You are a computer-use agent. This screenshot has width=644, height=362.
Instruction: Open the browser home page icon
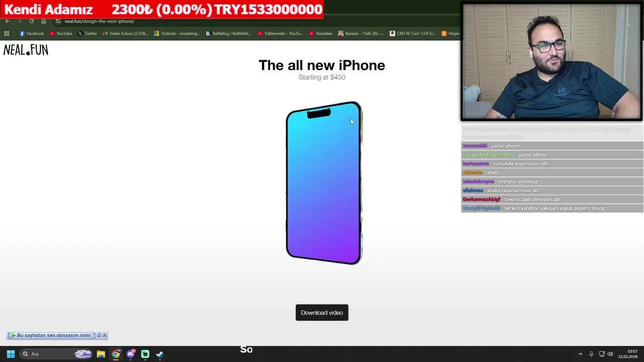(43, 21)
